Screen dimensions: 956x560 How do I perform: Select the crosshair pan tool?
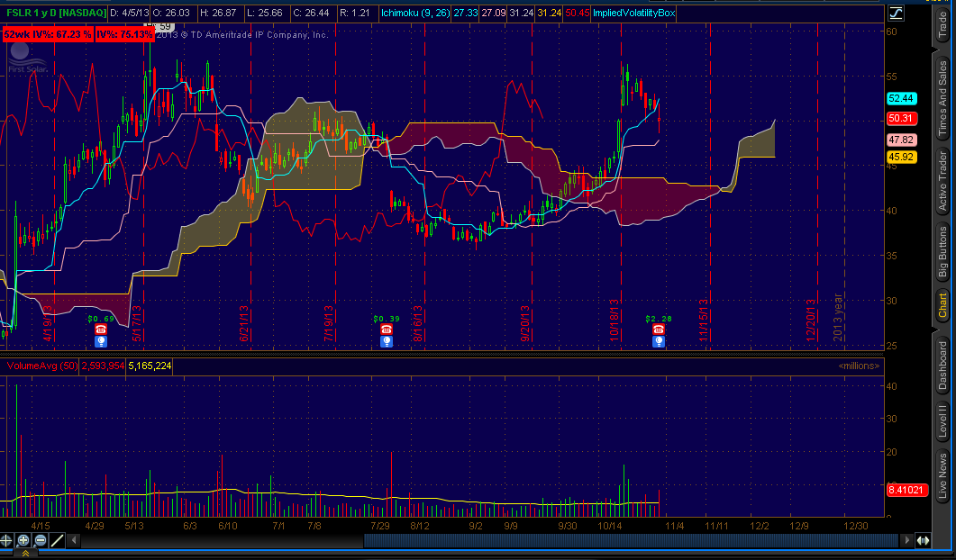click(x=6, y=540)
